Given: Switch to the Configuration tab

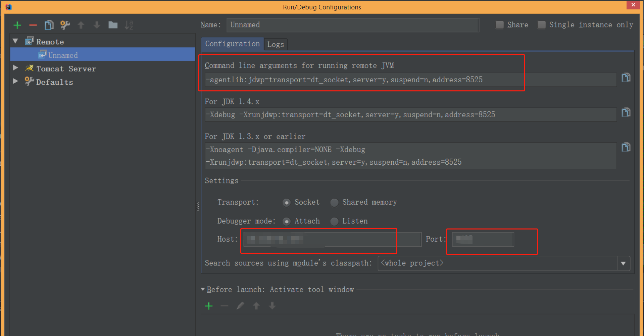Looking at the screenshot, I should point(232,44).
